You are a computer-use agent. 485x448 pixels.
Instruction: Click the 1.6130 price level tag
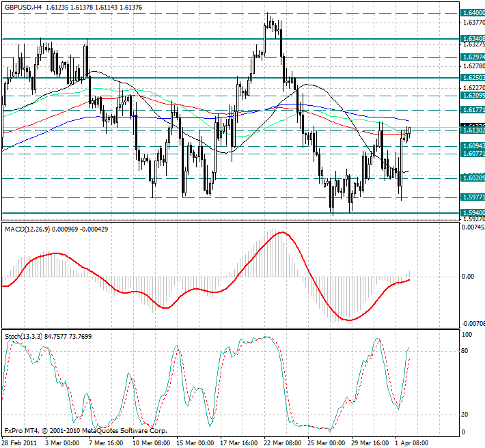tap(473, 130)
